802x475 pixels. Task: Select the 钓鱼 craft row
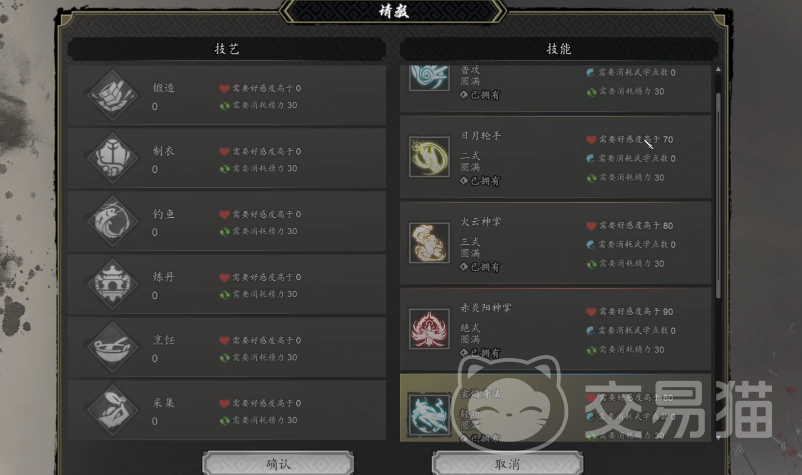click(x=227, y=221)
